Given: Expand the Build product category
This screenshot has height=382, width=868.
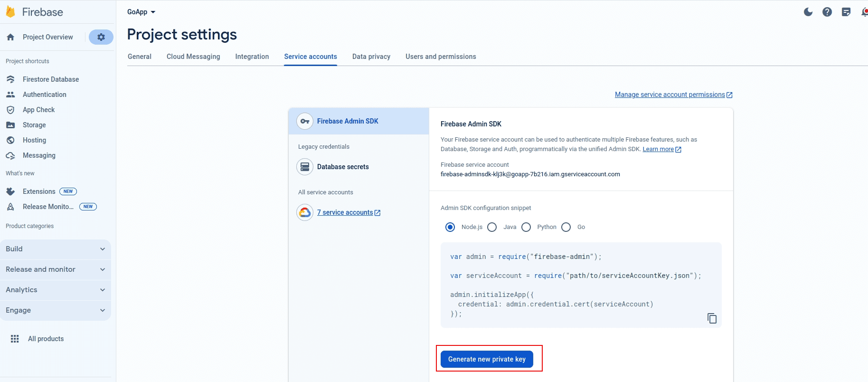Looking at the screenshot, I should coord(55,249).
